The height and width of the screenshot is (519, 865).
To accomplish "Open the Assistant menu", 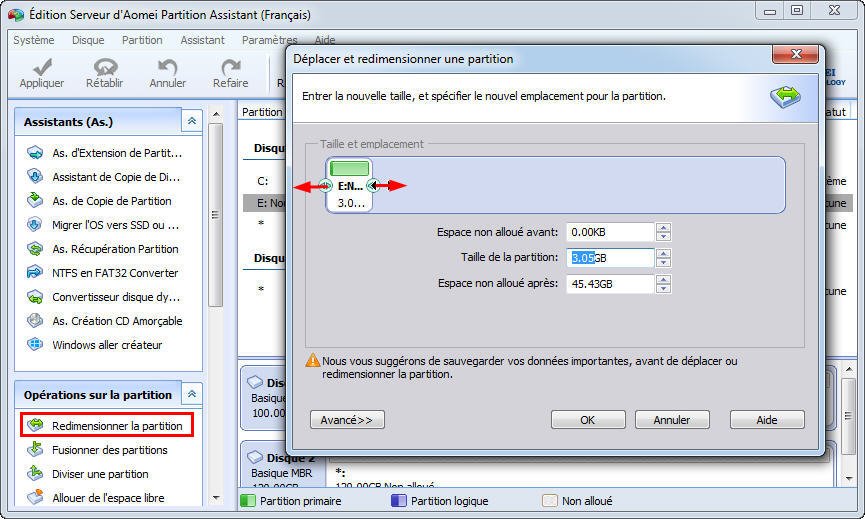I will click(202, 40).
